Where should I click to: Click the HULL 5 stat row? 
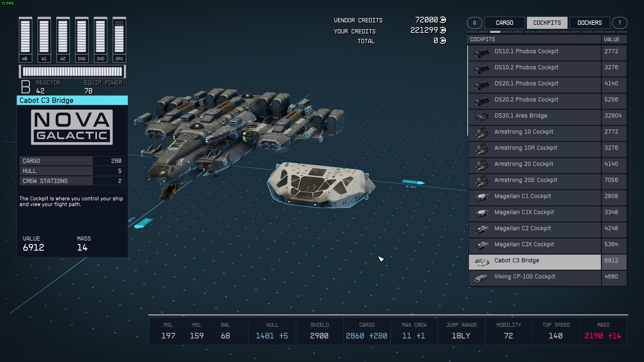[x=72, y=171]
